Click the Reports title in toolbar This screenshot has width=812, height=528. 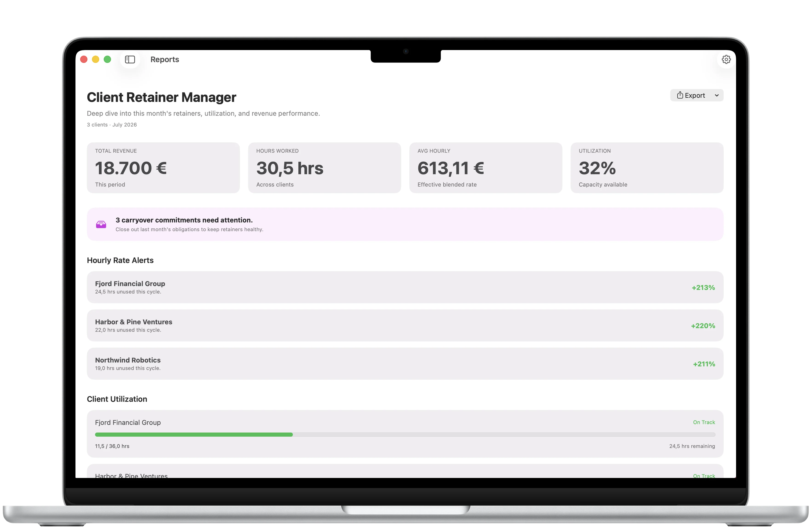pos(165,59)
